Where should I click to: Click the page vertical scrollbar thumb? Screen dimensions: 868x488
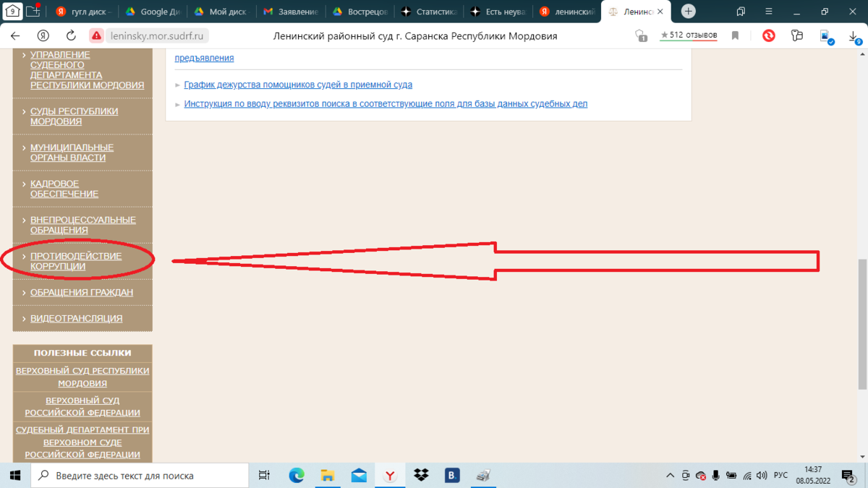[862, 324]
